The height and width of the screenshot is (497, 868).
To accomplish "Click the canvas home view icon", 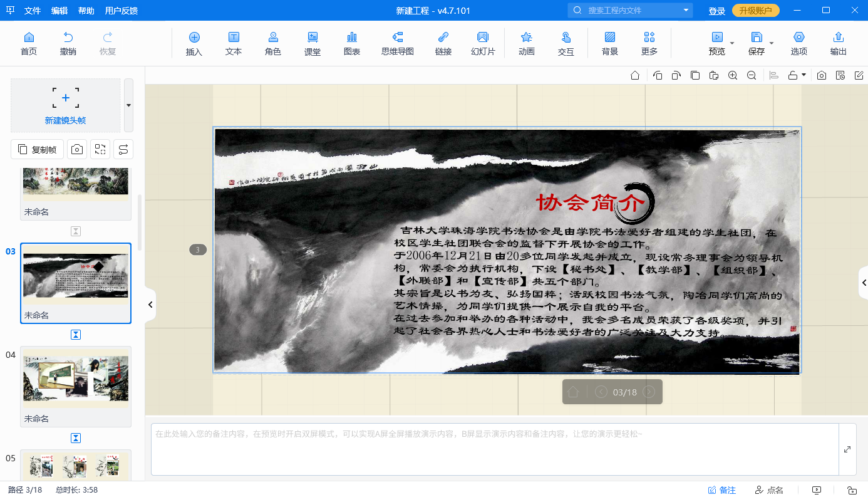I will pyautogui.click(x=635, y=75).
